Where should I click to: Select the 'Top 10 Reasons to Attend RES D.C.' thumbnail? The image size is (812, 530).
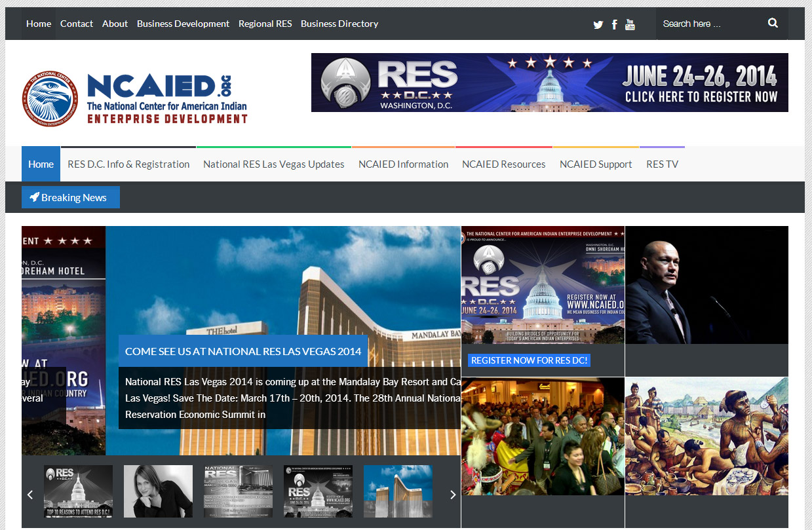(x=78, y=491)
